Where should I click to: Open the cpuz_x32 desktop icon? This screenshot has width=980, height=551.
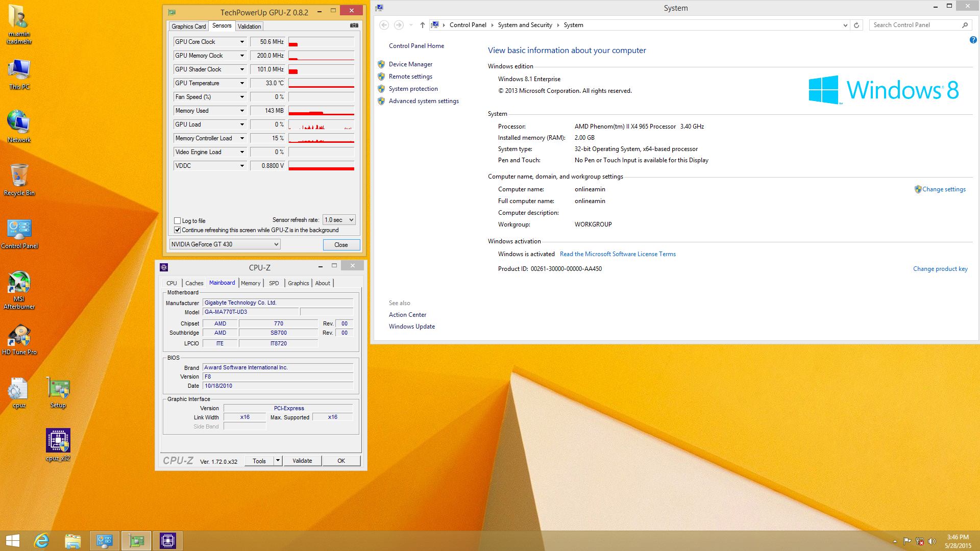tap(58, 445)
